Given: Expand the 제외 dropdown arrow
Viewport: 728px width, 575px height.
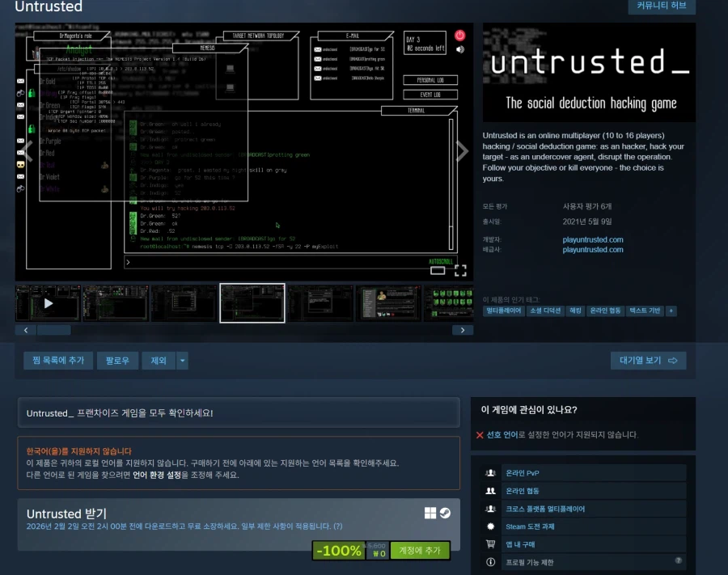Looking at the screenshot, I should (x=182, y=361).
